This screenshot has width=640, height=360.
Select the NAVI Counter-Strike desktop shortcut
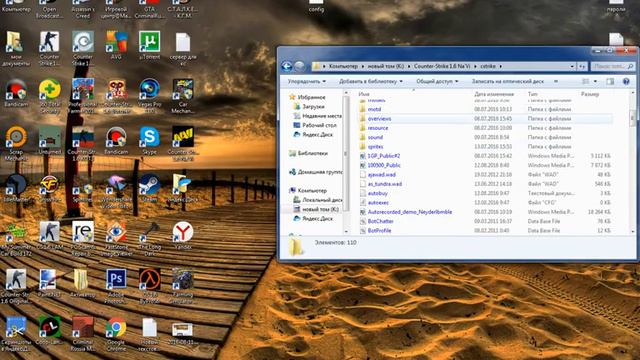click(x=183, y=143)
